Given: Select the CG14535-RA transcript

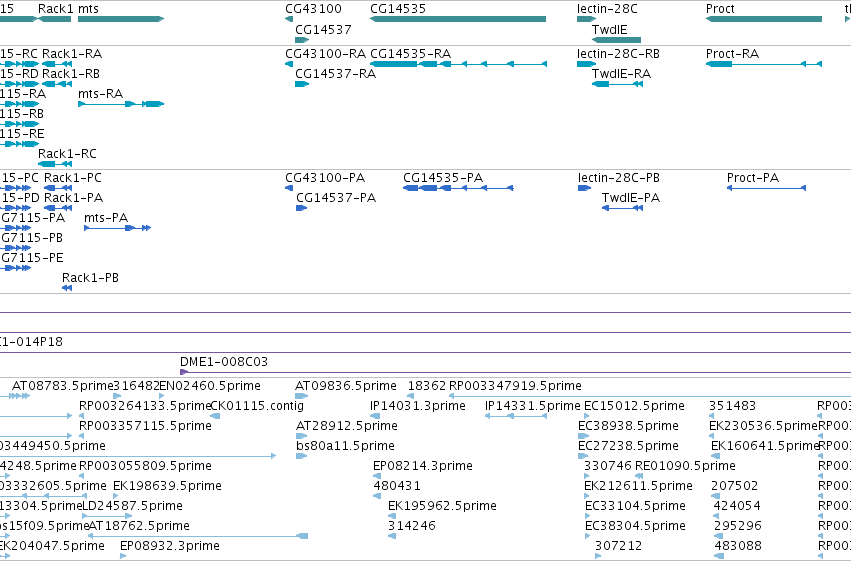Looking at the screenshot, I should [458, 64].
